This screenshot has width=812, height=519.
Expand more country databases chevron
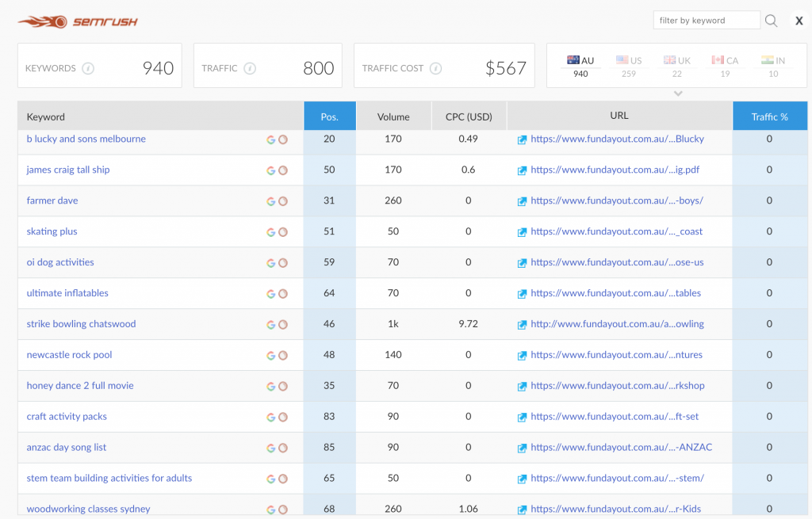tap(678, 93)
